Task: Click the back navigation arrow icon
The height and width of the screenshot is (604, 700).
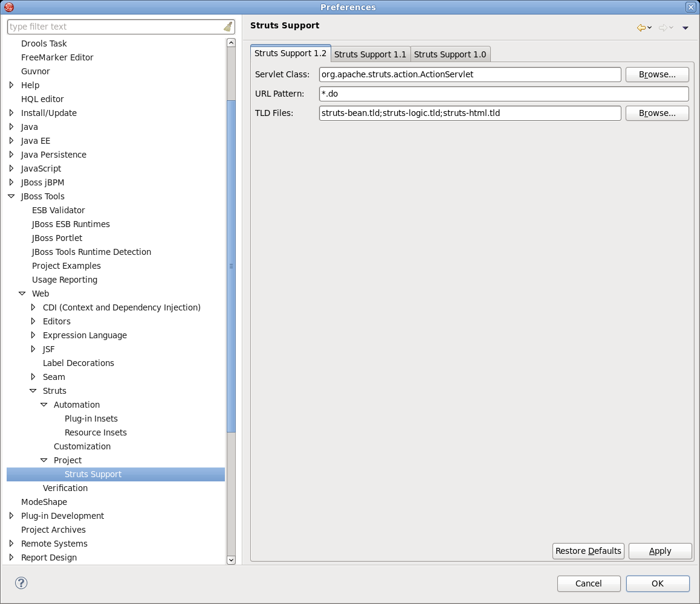Action: coord(641,28)
